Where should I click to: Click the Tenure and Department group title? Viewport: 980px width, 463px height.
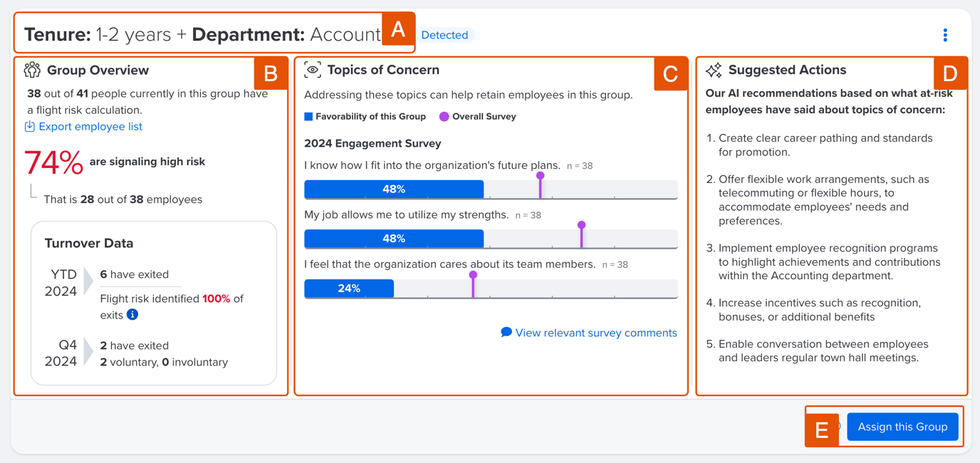(x=202, y=34)
